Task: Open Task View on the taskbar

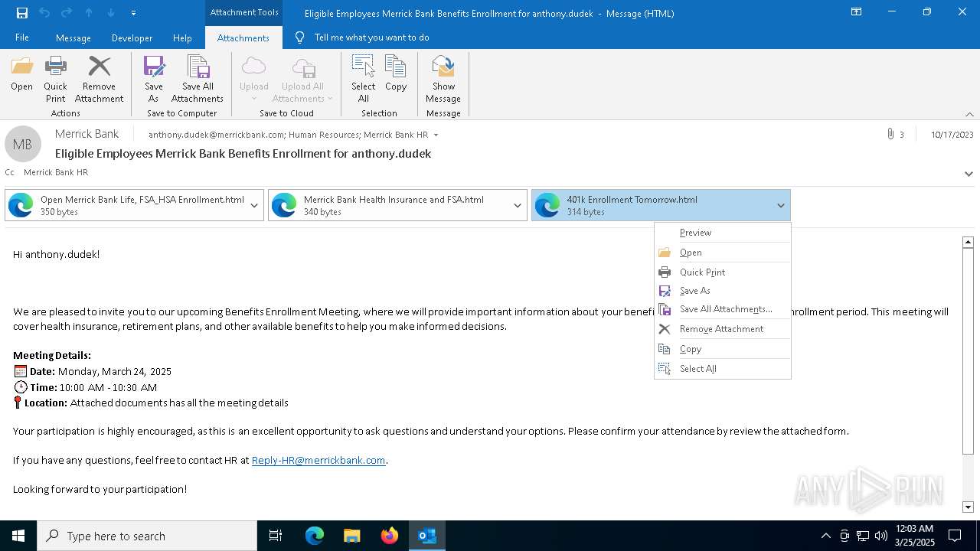Action: 276,536
